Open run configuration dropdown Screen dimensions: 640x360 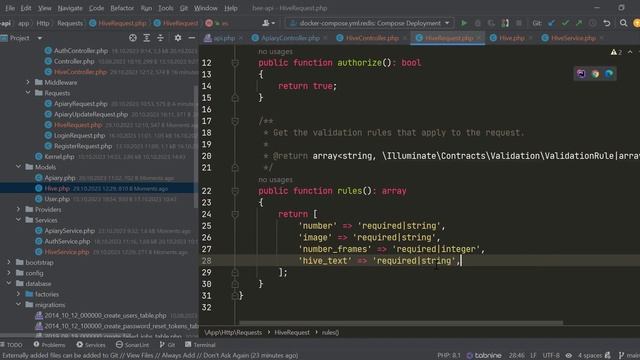click(x=370, y=23)
